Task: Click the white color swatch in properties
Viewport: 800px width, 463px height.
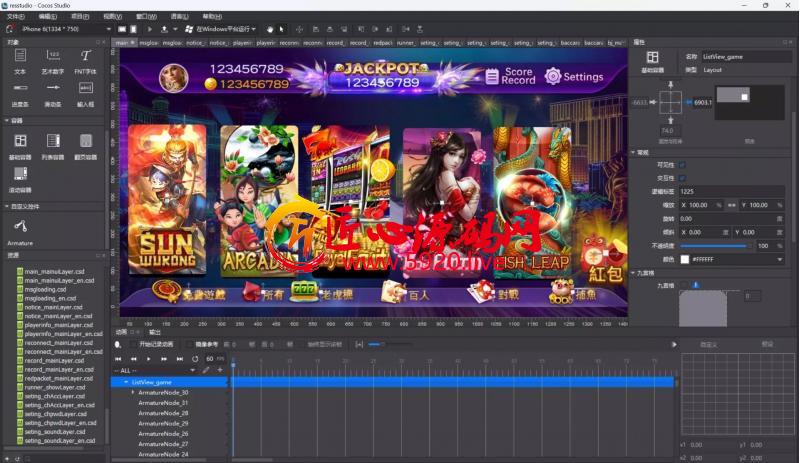Action: pos(685,259)
